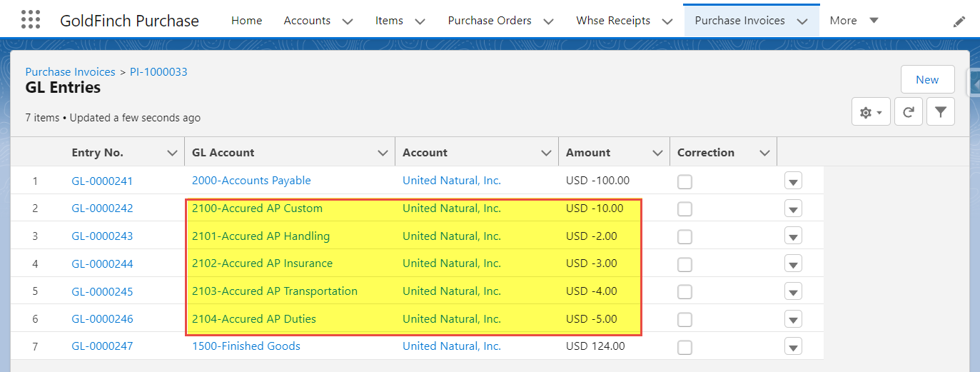This screenshot has width=980, height=372.
Task: Open Amount column header dropdown
Action: [x=657, y=153]
